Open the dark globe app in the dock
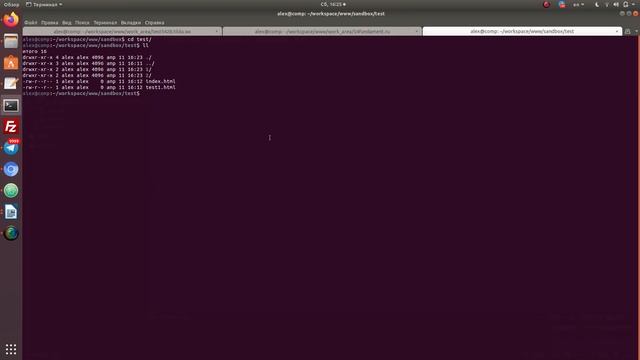 point(11,233)
